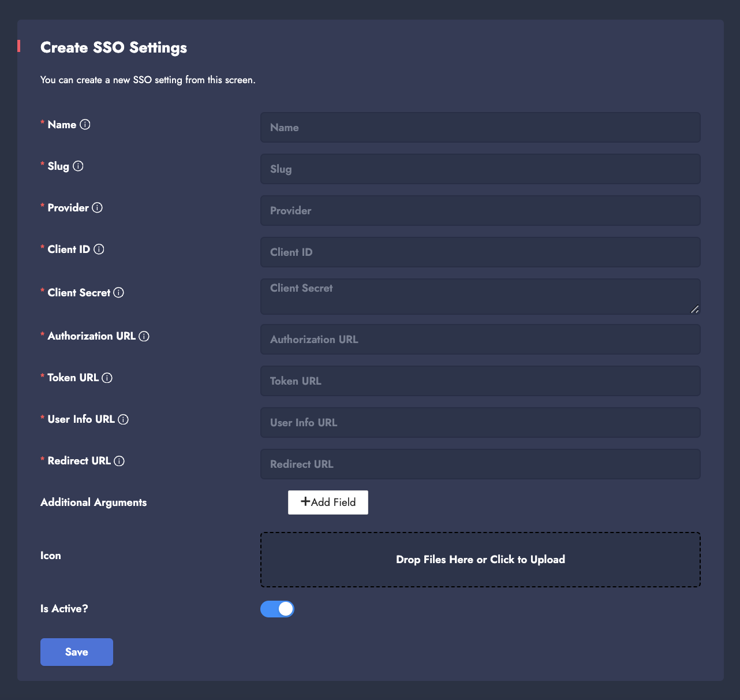Click the Redirect URL info icon
Screen dimensions: 740x700
119,461
